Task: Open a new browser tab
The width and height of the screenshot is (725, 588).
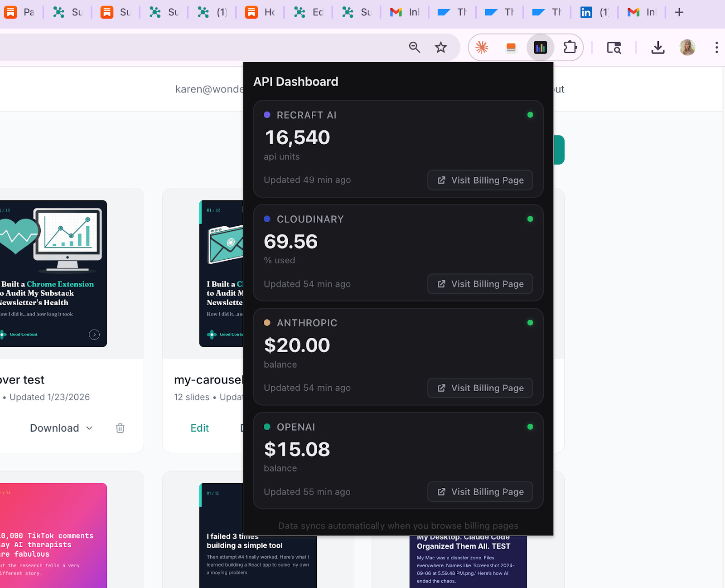Action: click(x=679, y=12)
